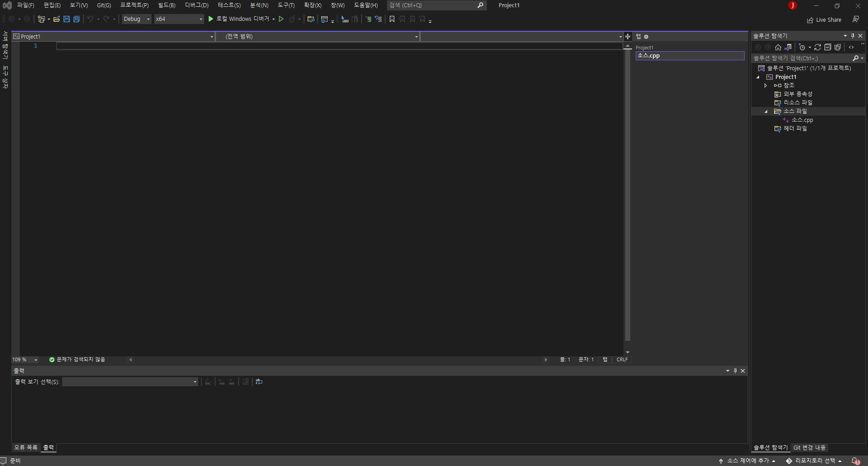Save the current file with the disk icon
Screen dimensions: 868x466
pos(67,19)
